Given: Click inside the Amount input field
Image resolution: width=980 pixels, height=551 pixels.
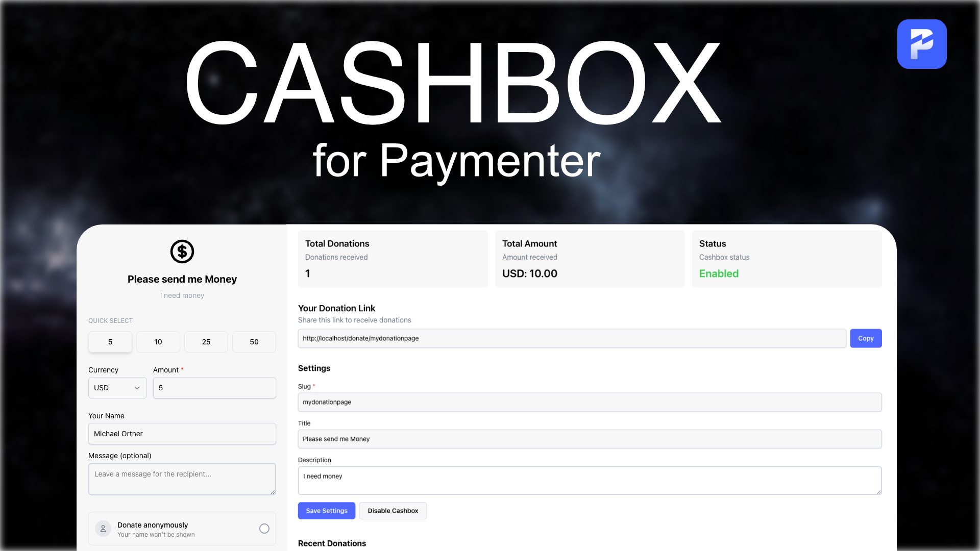Looking at the screenshot, I should click(214, 388).
